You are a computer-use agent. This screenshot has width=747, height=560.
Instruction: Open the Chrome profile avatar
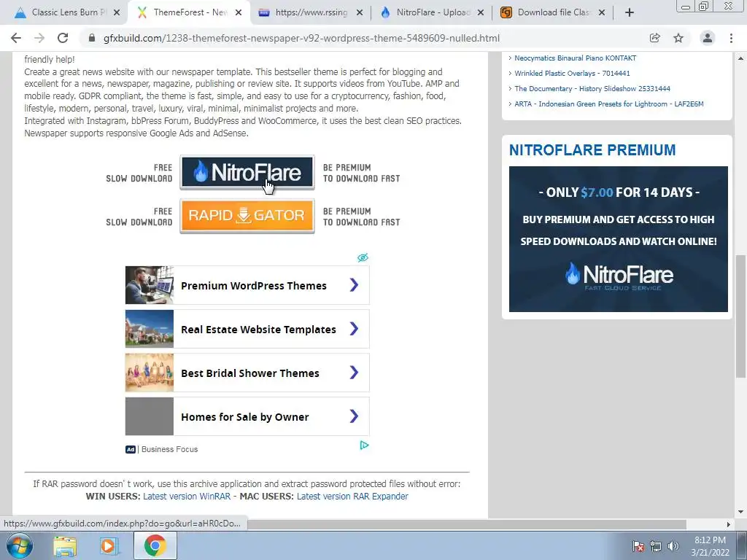tap(708, 38)
